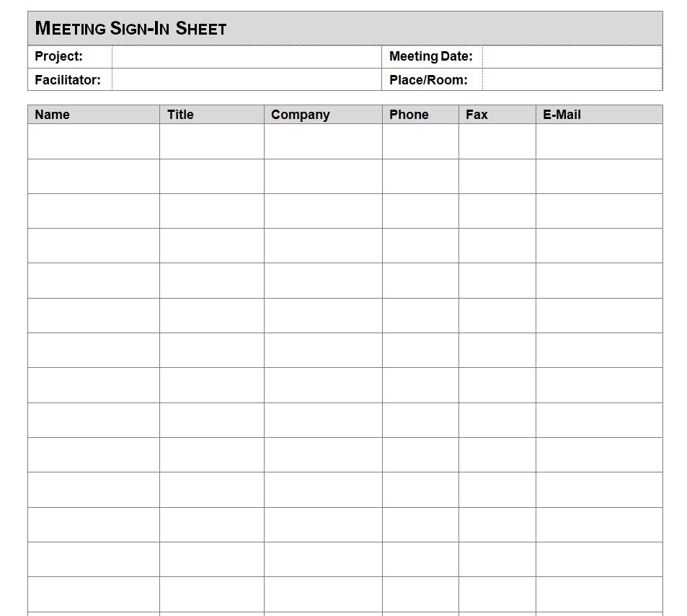
Task: Click the second row's Name cell
Action: point(94,176)
